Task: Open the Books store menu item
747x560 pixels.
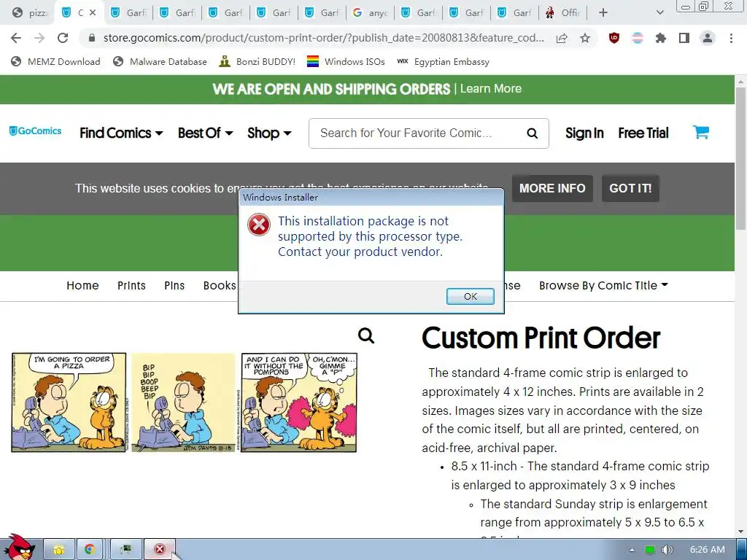Action: (219, 285)
